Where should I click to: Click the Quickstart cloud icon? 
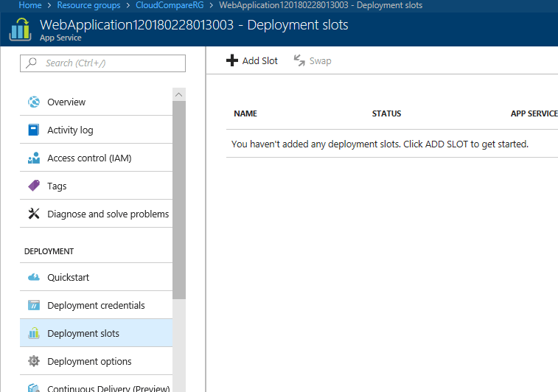point(34,277)
